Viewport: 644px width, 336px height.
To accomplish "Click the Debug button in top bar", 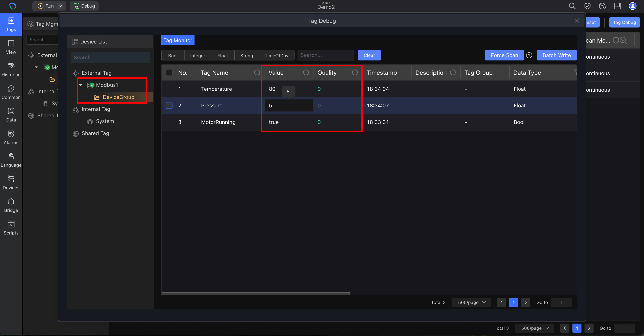I will pos(84,6).
